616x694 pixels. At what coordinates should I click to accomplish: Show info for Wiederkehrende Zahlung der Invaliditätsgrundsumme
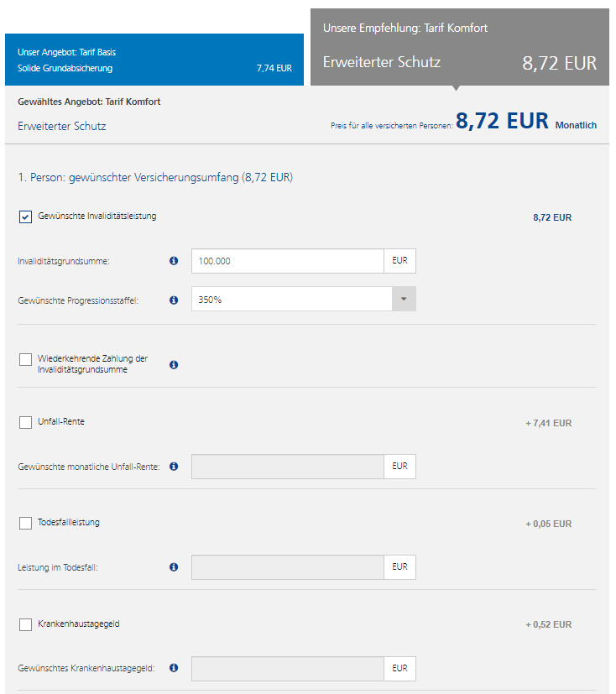click(x=174, y=365)
